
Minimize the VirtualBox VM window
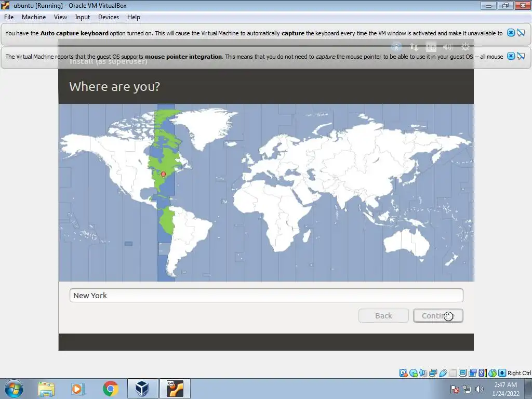click(488, 5)
